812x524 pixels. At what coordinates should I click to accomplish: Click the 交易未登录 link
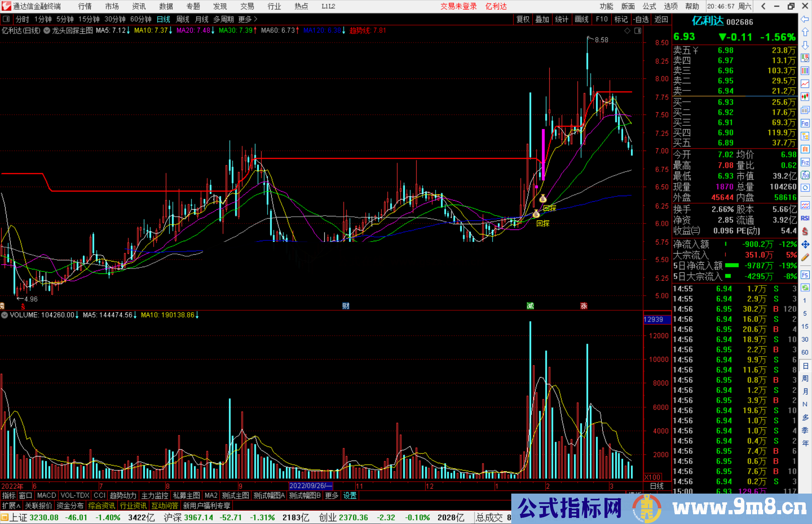458,6
